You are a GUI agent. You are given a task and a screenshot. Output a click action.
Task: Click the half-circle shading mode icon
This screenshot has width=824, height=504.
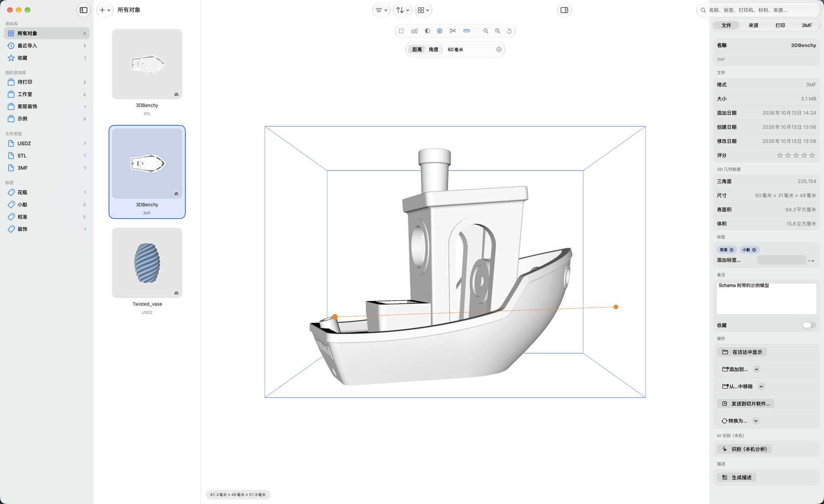[427, 31]
